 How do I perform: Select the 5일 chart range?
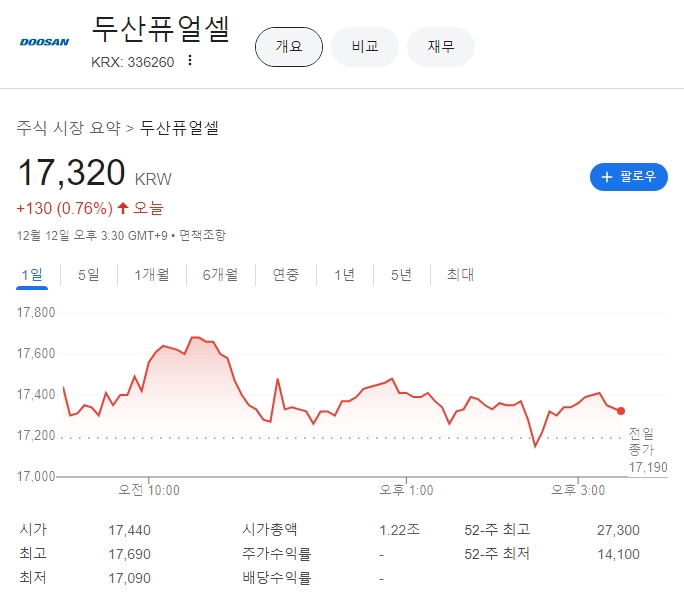(89, 275)
